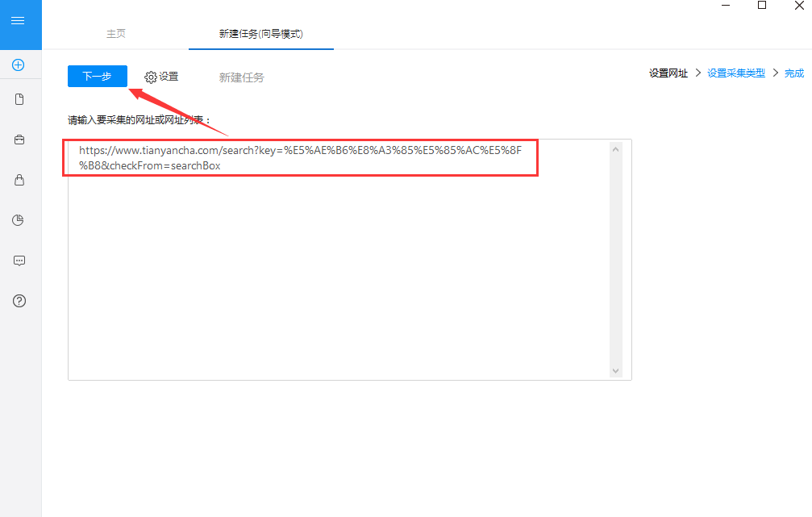Select the new task plus icon
The width and height of the screenshot is (812, 517).
19,65
